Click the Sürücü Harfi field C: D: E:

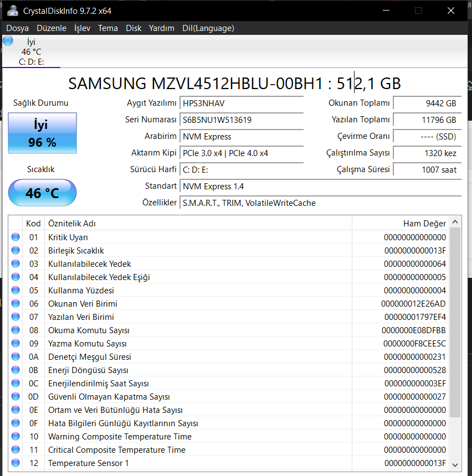click(242, 170)
